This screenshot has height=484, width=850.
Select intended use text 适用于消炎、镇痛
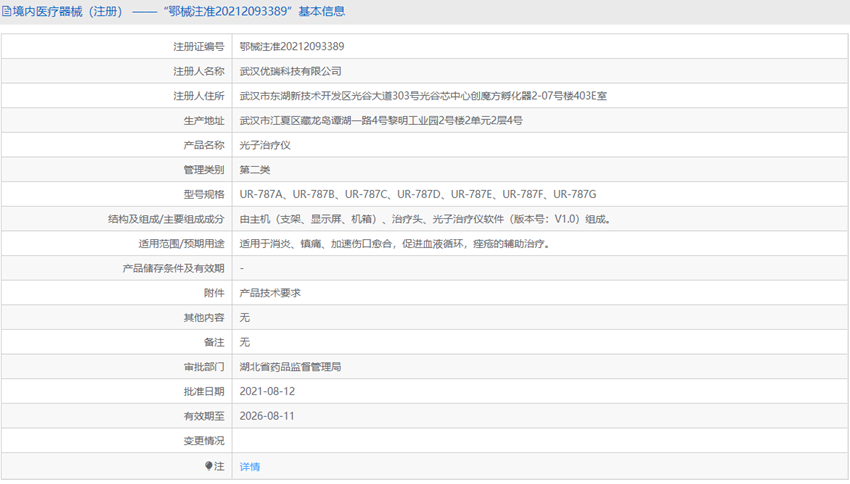tap(395, 243)
